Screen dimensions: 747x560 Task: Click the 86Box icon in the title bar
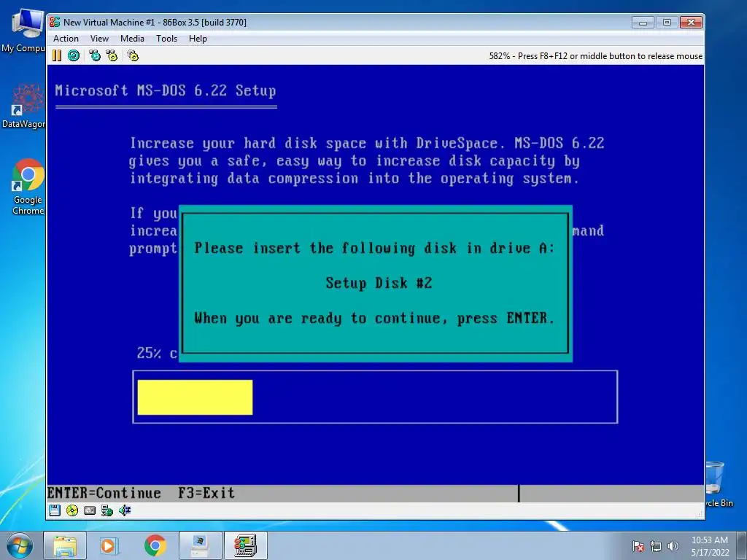(55, 22)
